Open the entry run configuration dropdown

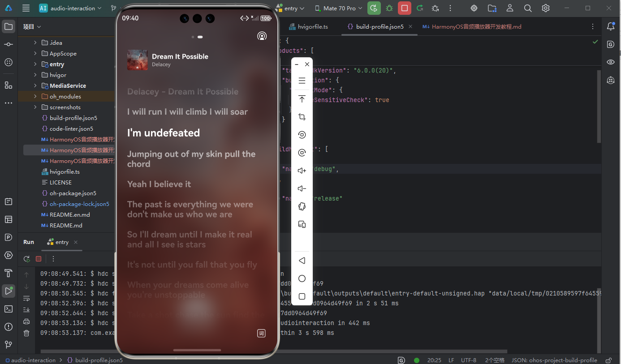pos(290,8)
